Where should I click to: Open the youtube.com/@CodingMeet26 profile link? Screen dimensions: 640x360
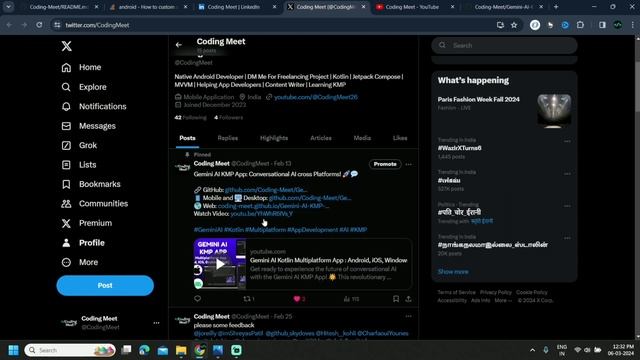(316, 97)
